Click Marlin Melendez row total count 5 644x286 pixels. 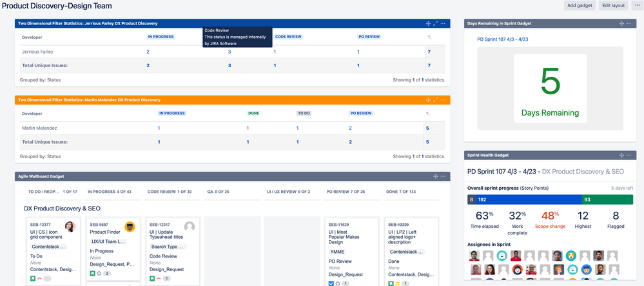tap(427, 128)
